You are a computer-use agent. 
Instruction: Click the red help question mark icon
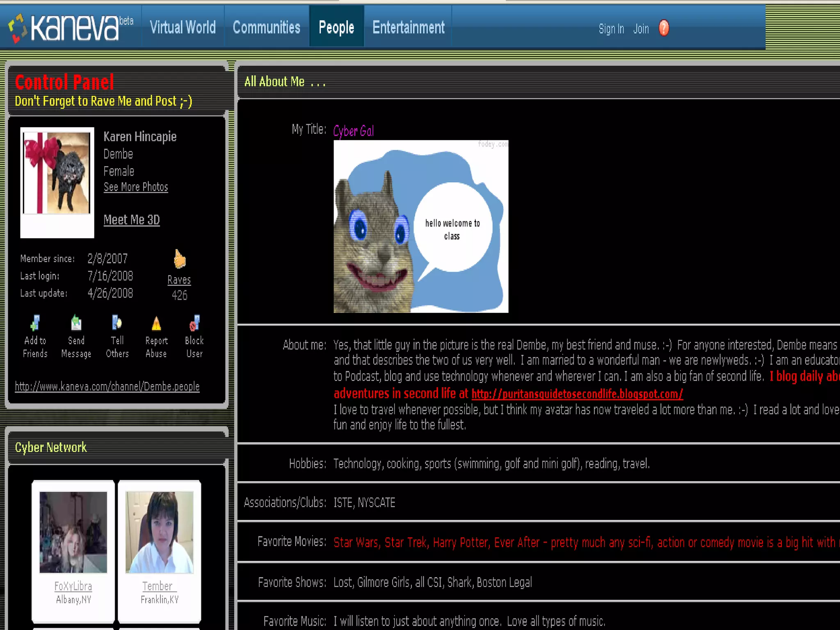(664, 28)
